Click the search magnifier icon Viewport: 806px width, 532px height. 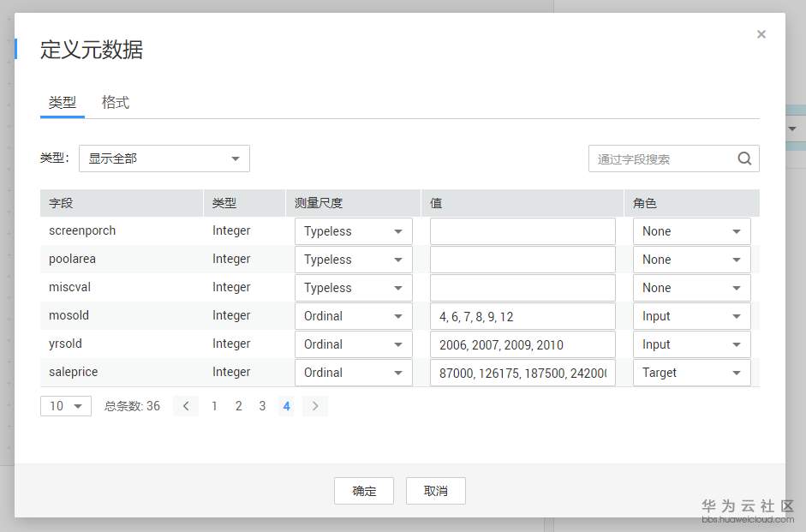(x=744, y=158)
